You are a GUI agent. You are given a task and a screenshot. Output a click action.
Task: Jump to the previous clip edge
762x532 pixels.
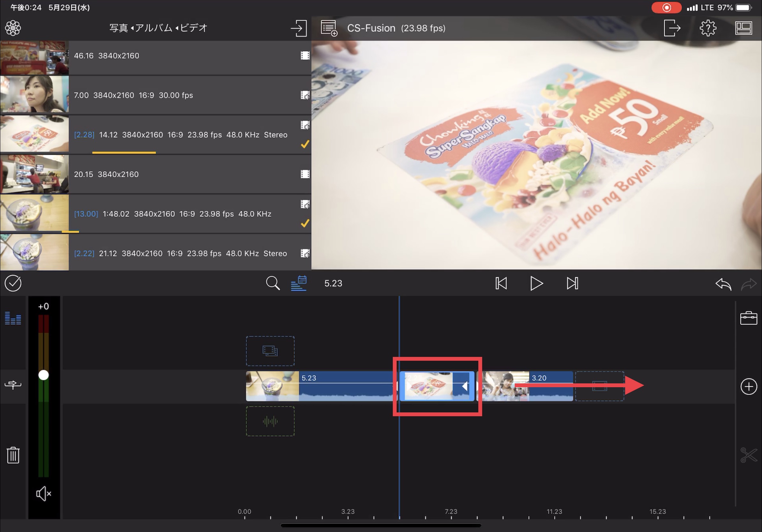[x=501, y=284]
